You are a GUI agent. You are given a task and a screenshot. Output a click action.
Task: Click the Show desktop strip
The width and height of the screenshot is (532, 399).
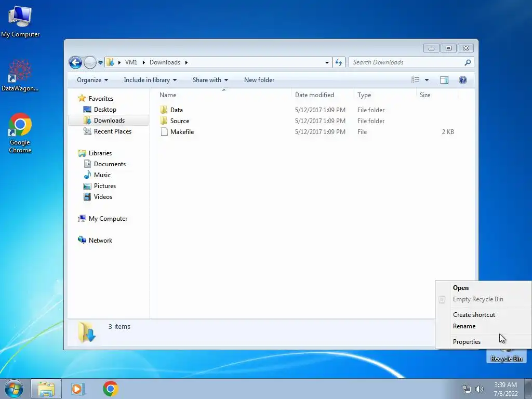[528, 389]
